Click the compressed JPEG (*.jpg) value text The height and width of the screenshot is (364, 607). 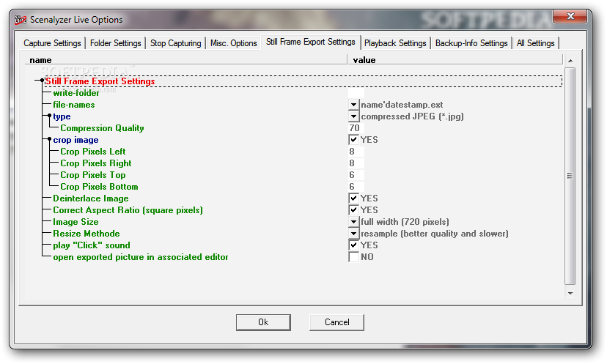pos(412,116)
